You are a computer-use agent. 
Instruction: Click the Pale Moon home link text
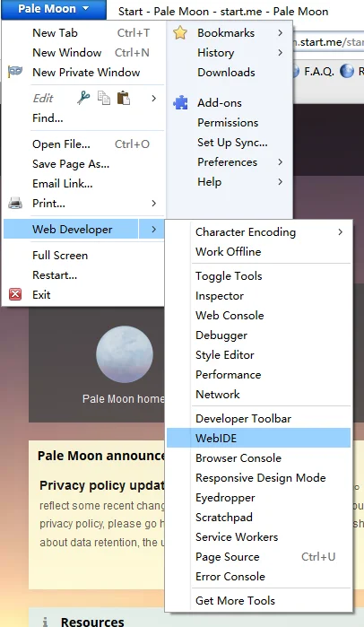pos(123,398)
